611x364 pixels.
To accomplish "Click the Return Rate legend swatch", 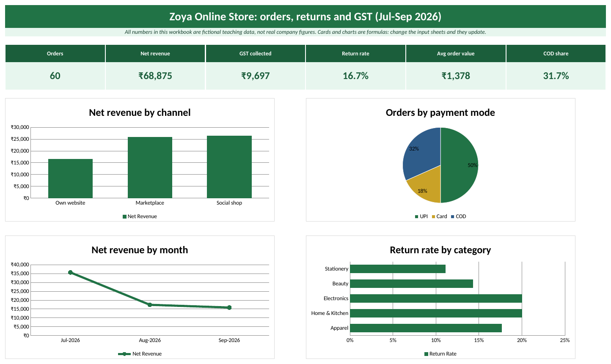I will point(427,354).
